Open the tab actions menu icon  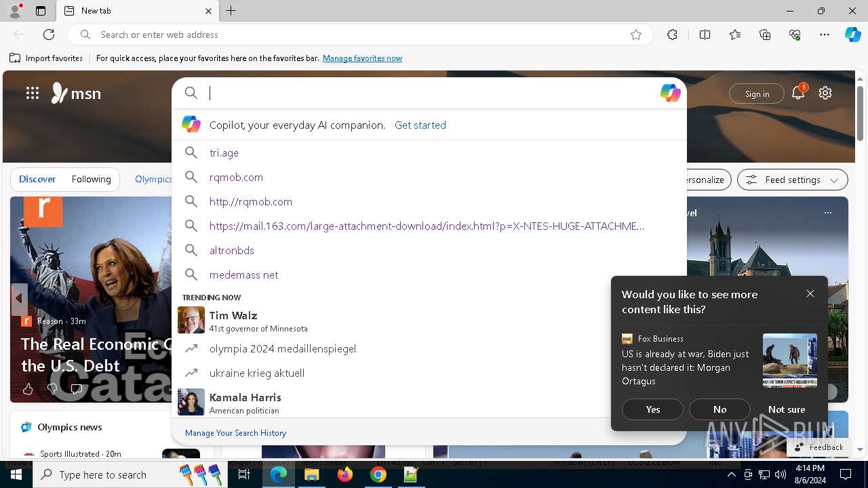(x=41, y=11)
